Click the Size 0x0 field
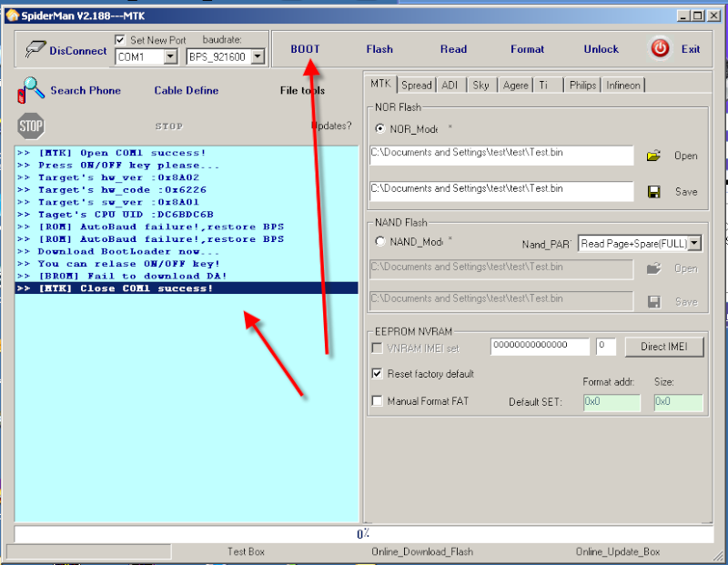Image resolution: width=728 pixels, height=565 pixels. point(678,402)
